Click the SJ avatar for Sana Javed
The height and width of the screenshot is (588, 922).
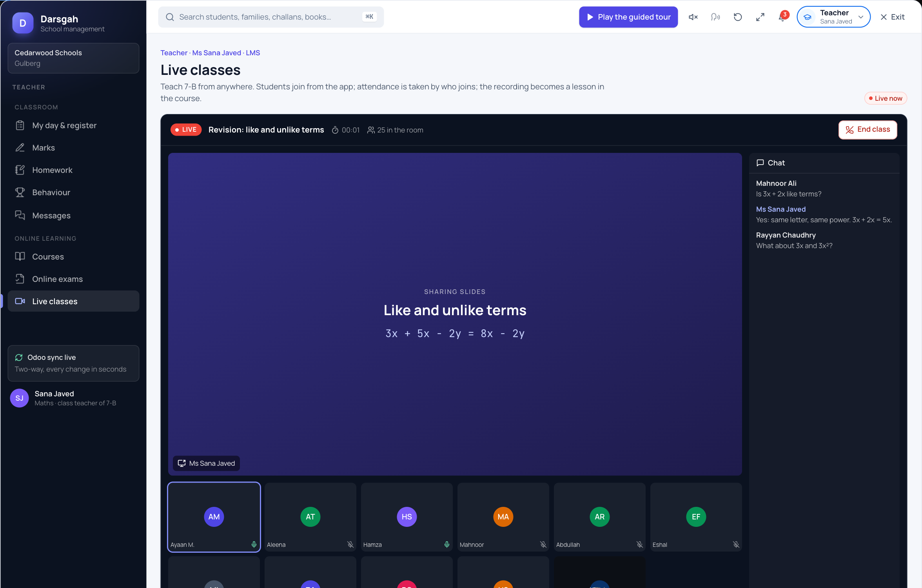pos(19,398)
